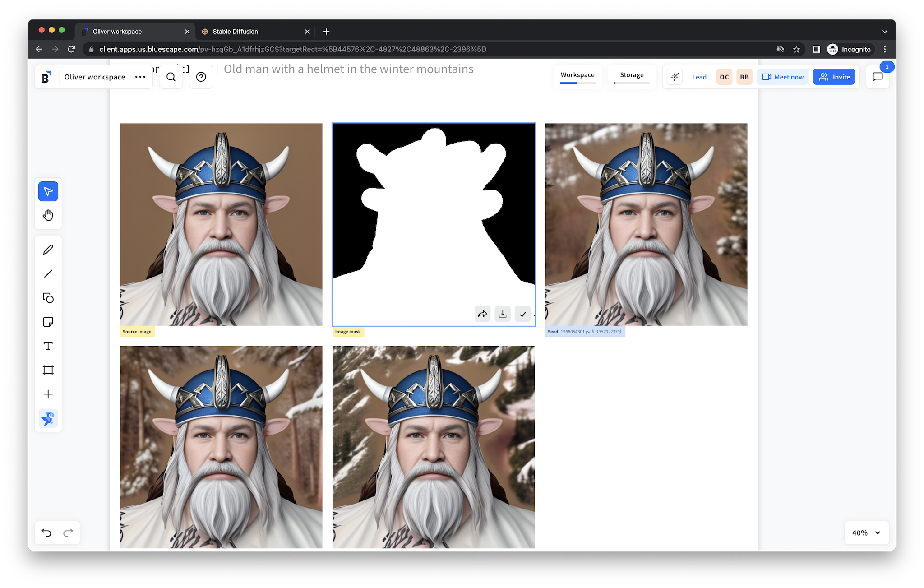Switch to the Storage tab
This screenshot has width=924, height=588.
(631, 75)
